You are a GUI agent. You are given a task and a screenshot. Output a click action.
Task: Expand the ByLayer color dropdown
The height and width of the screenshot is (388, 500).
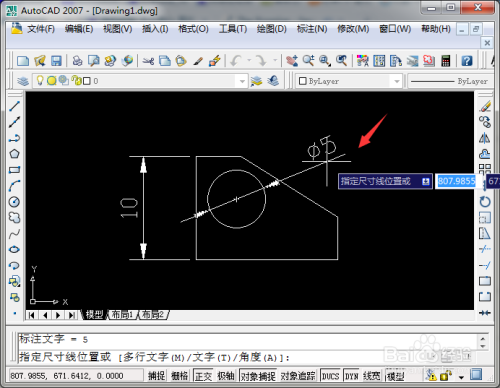click(x=397, y=81)
